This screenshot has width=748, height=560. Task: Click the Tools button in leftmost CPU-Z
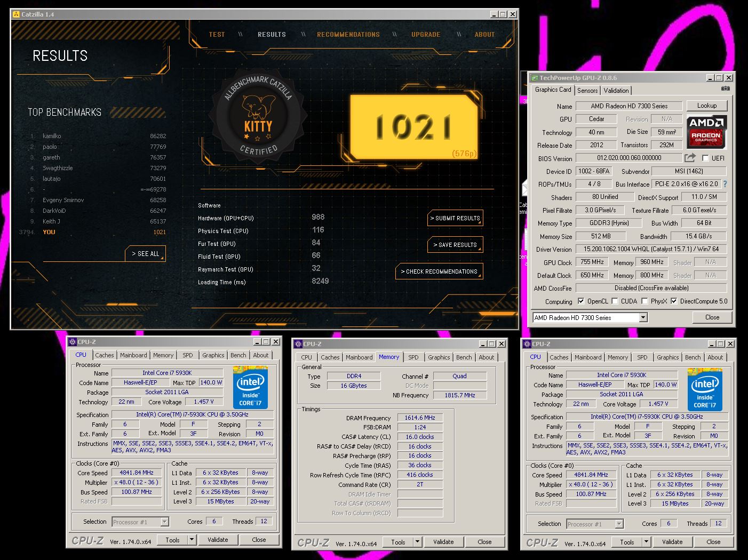point(173,540)
